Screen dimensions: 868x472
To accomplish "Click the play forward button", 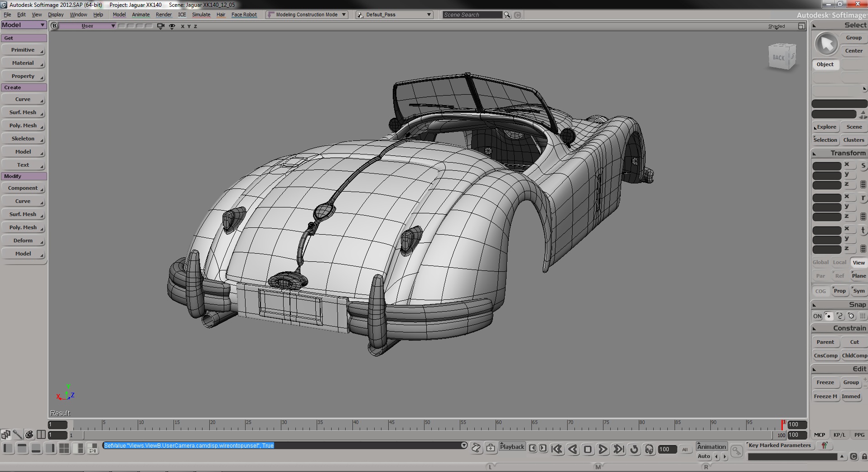I will (x=603, y=449).
